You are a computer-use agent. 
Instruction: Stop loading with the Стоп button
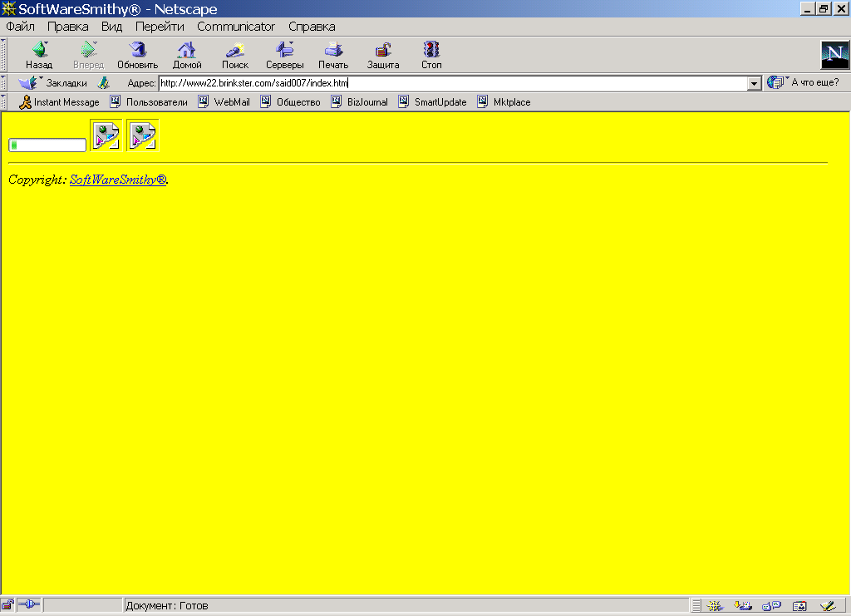click(431, 56)
